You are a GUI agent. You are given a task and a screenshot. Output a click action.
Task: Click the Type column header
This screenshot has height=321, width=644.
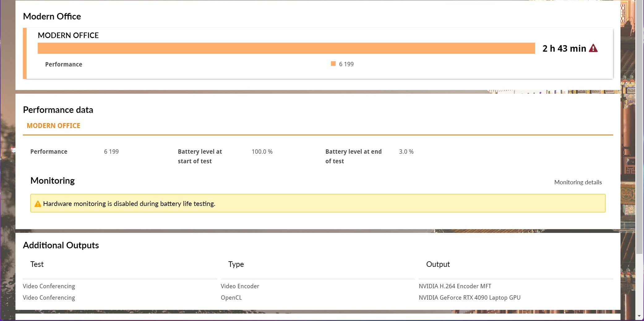pos(236,264)
